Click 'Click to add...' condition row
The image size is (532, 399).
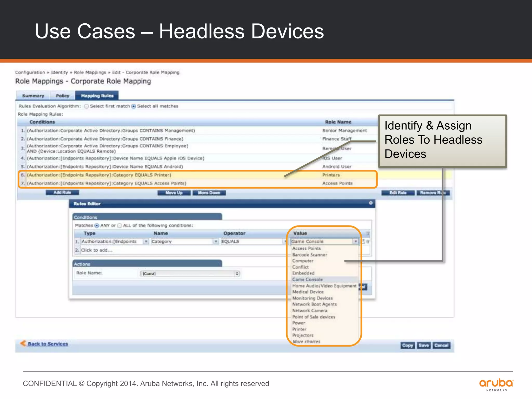[x=97, y=250]
